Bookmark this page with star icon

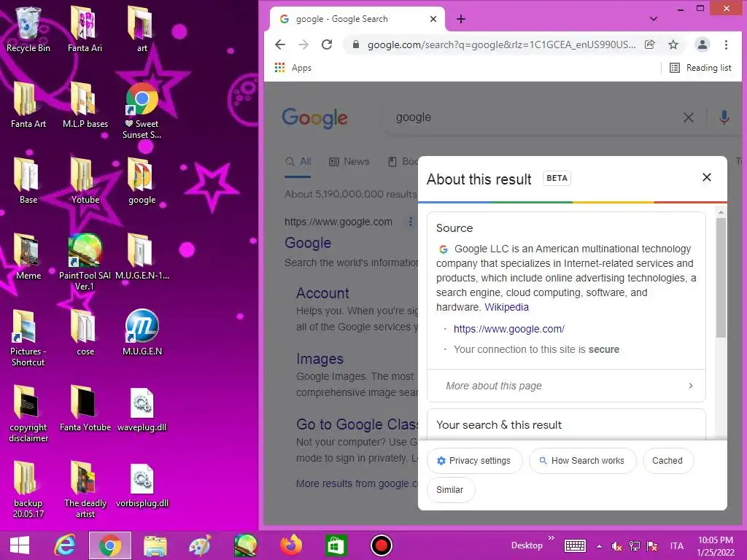click(673, 44)
